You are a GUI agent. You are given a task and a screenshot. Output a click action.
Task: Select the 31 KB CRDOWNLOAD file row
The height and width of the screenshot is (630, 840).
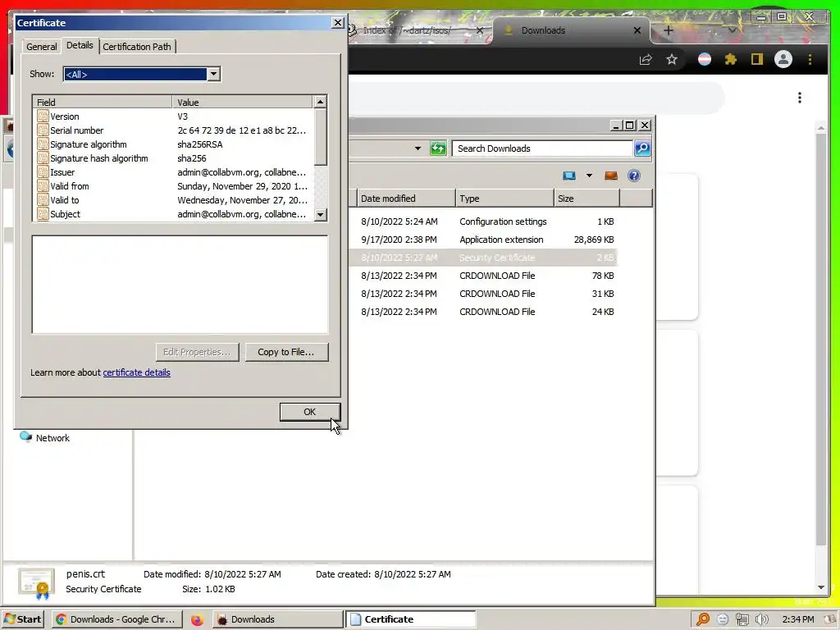point(483,294)
